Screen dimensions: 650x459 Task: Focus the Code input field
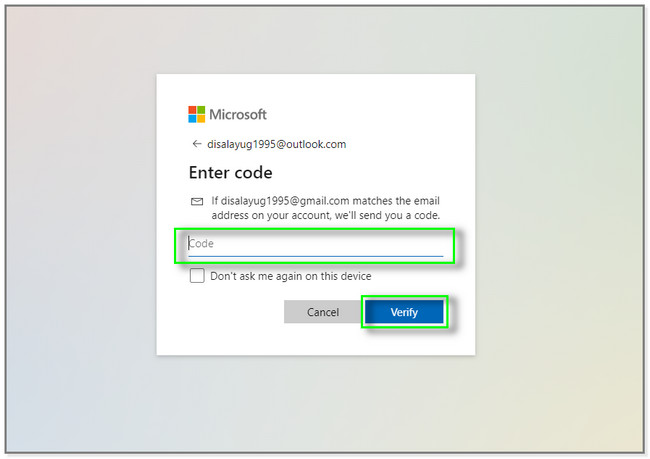pos(315,244)
